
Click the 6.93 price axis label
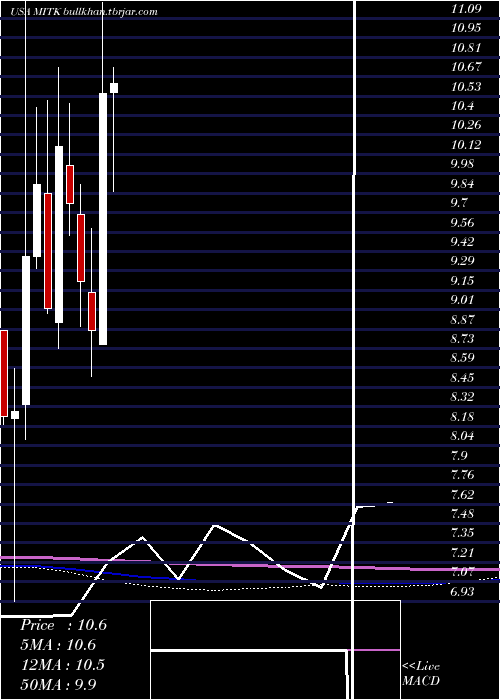462,592
